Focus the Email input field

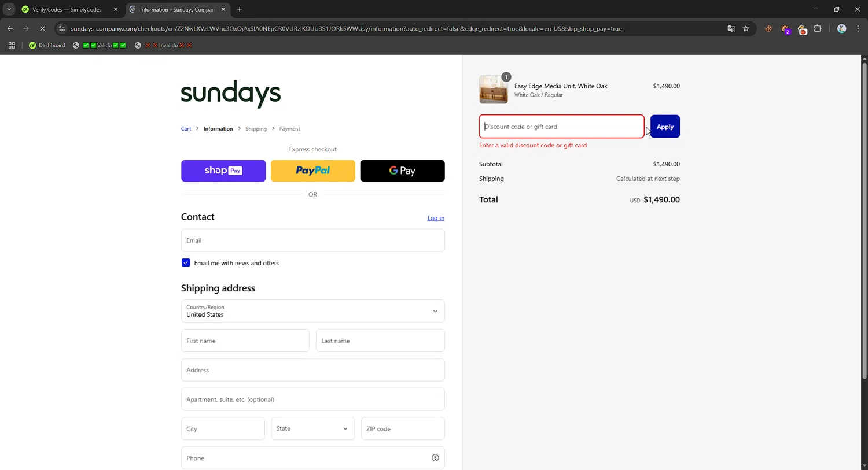313,240
